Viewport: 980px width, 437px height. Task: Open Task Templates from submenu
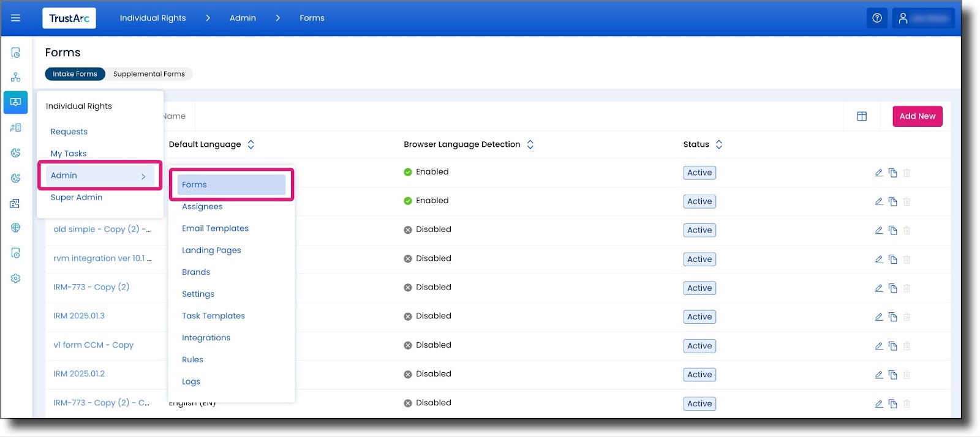pyautogui.click(x=213, y=316)
